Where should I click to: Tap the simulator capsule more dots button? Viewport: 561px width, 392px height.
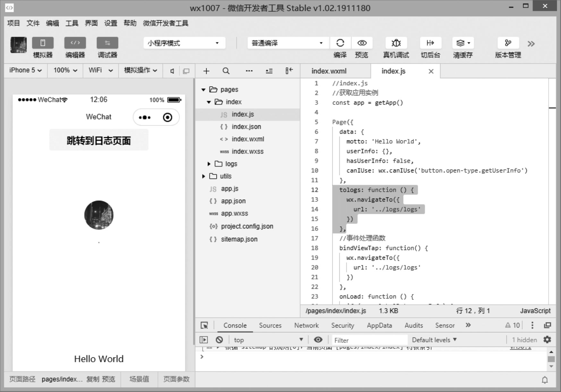point(145,117)
